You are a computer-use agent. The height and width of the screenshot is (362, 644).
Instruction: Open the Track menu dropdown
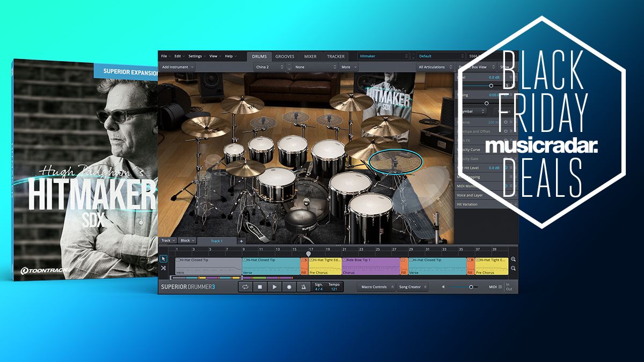[167, 241]
